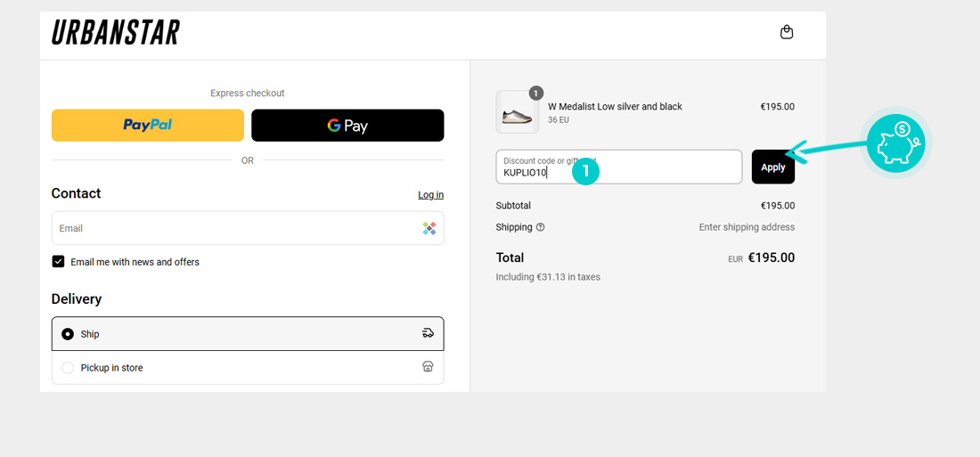
Task: Click the W Medalist Low product name
Action: tap(615, 107)
